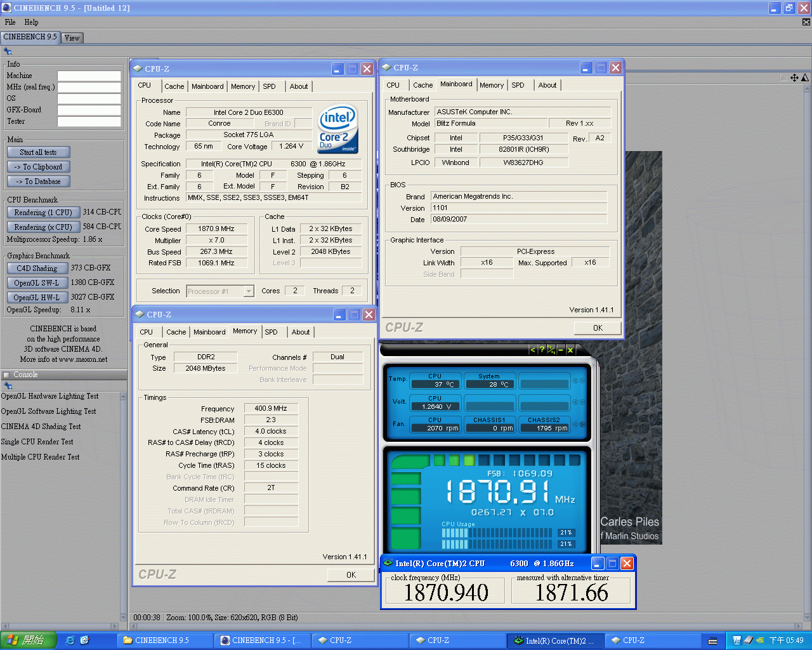Click the Start all tests button
The height and width of the screenshot is (650, 812).
(x=39, y=152)
